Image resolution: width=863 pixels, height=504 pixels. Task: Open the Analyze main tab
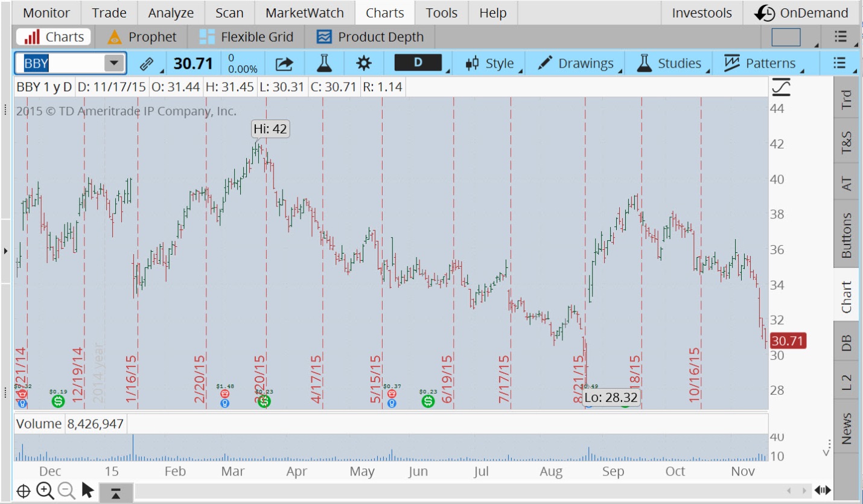click(171, 13)
